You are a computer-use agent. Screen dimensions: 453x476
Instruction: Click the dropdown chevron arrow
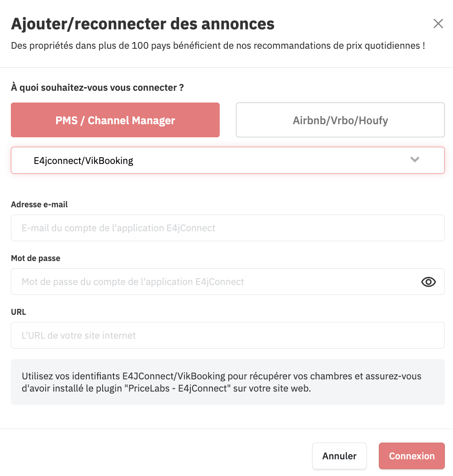(x=415, y=159)
